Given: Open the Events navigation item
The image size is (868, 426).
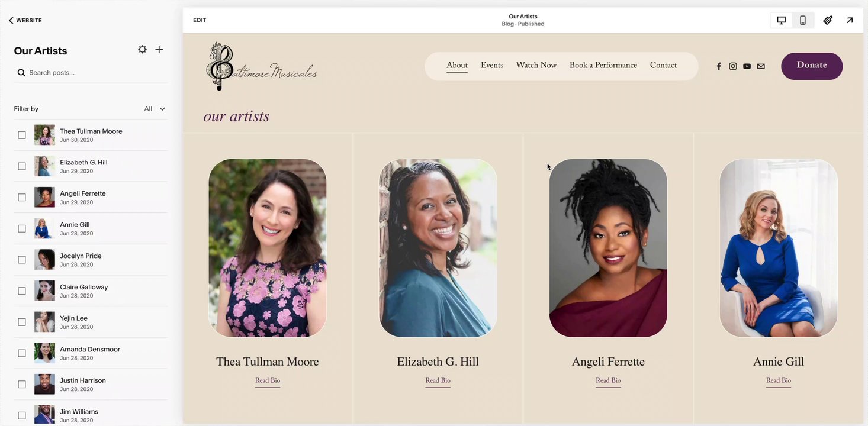Looking at the screenshot, I should pyautogui.click(x=492, y=65).
